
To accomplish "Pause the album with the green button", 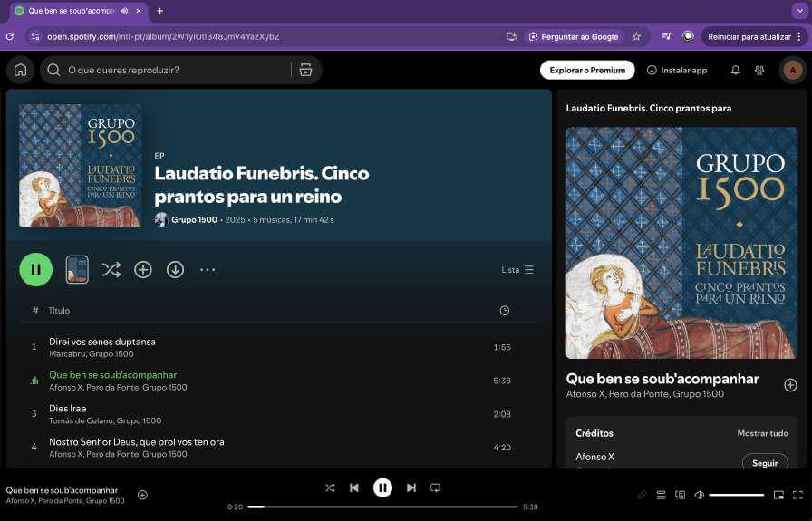I will (35, 269).
